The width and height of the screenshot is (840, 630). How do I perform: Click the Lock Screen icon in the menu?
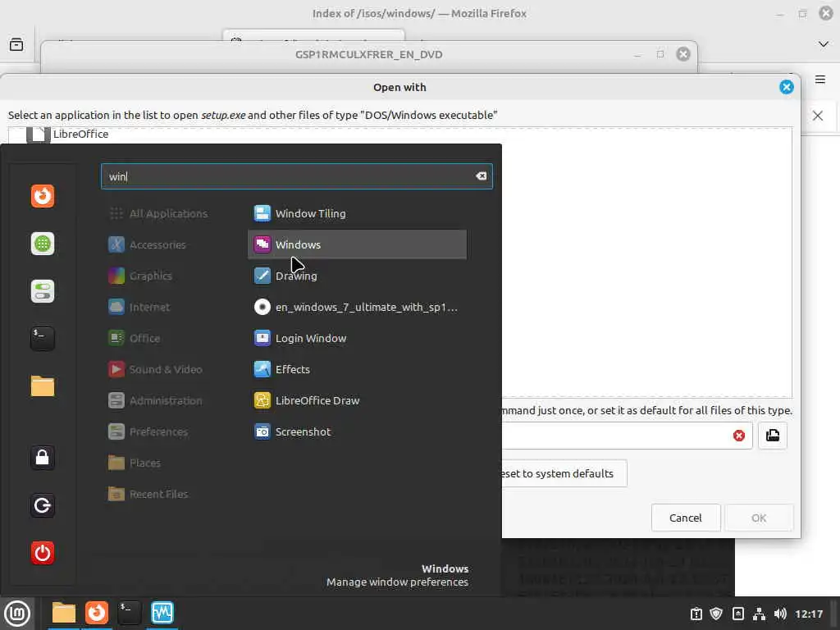pyautogui.click(x=43, y=458)
